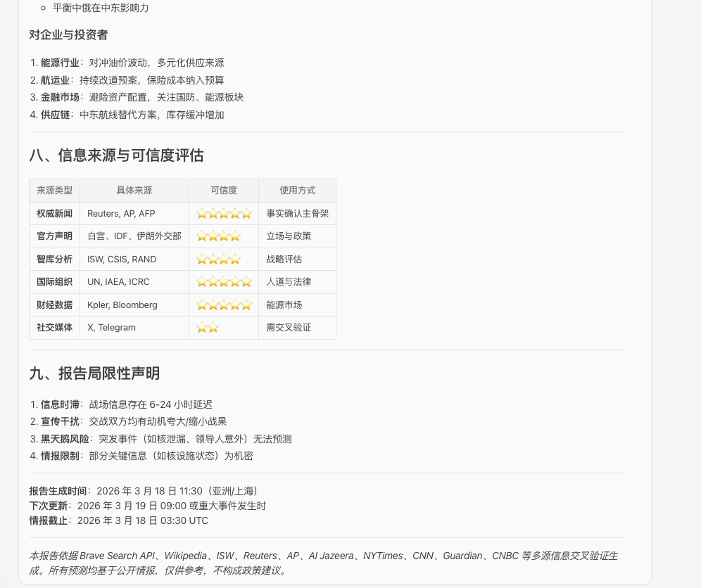701x588 pixels.
Task: Click the first star in 社交媒体 rating
Action: point(202,327)
